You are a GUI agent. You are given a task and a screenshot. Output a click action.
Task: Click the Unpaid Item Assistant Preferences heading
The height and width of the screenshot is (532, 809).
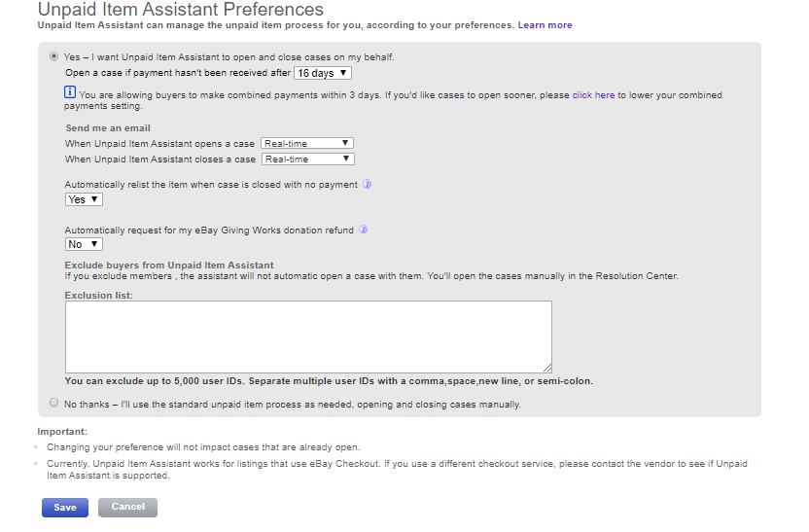coord(180,9)
